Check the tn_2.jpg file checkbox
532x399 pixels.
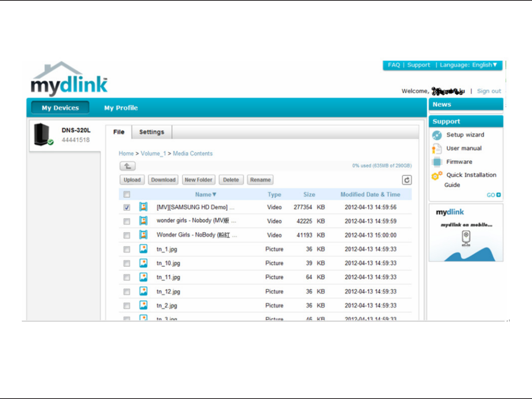[x=127, y=306]
